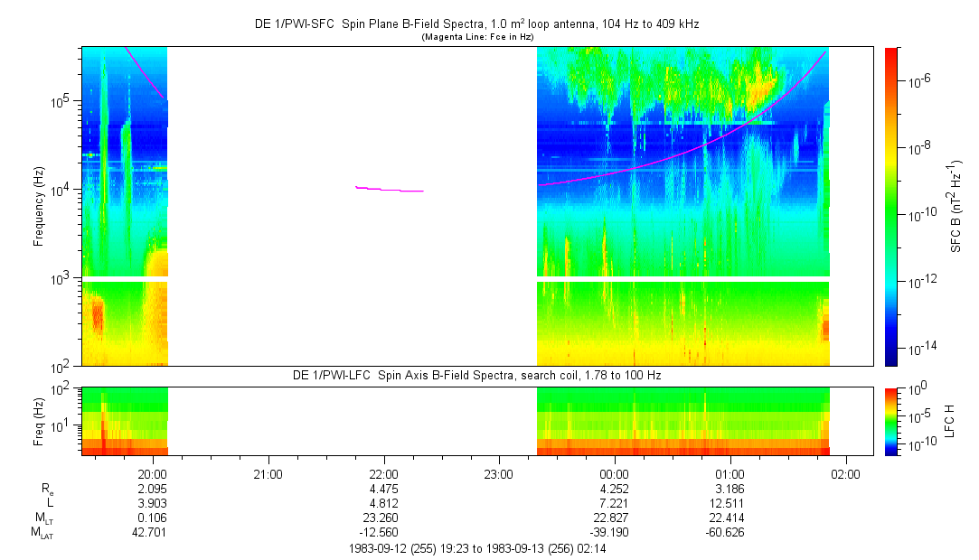Click the MLAT value -60.626
The height and width of the screenshot is (560, 979).
pos(730,532)
